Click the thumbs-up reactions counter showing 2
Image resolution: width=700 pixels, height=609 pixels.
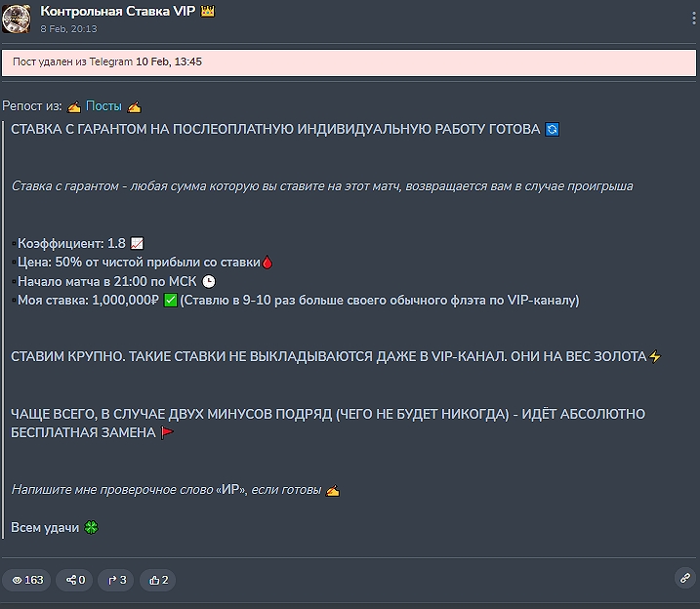(x=158, y=580)
